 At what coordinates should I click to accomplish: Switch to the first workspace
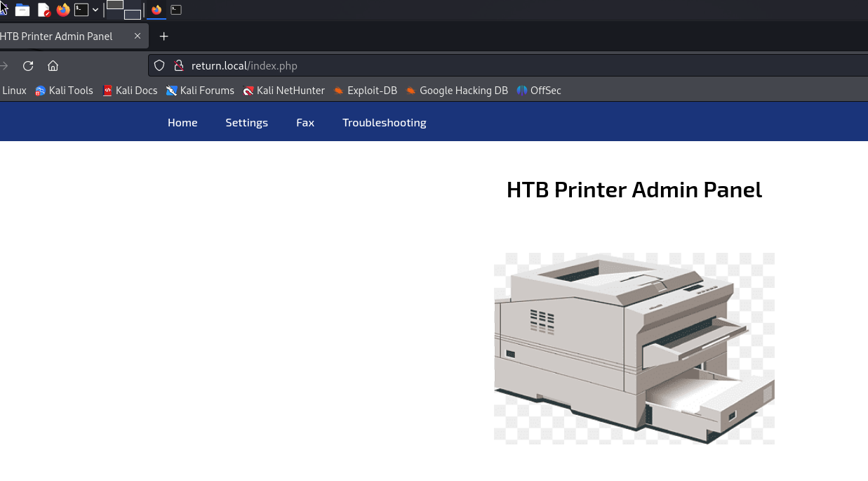coord(115,5)
